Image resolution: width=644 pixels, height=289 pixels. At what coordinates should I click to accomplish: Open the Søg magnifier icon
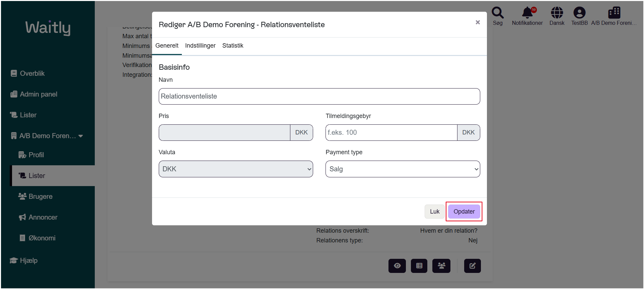[x=498, y=13]
